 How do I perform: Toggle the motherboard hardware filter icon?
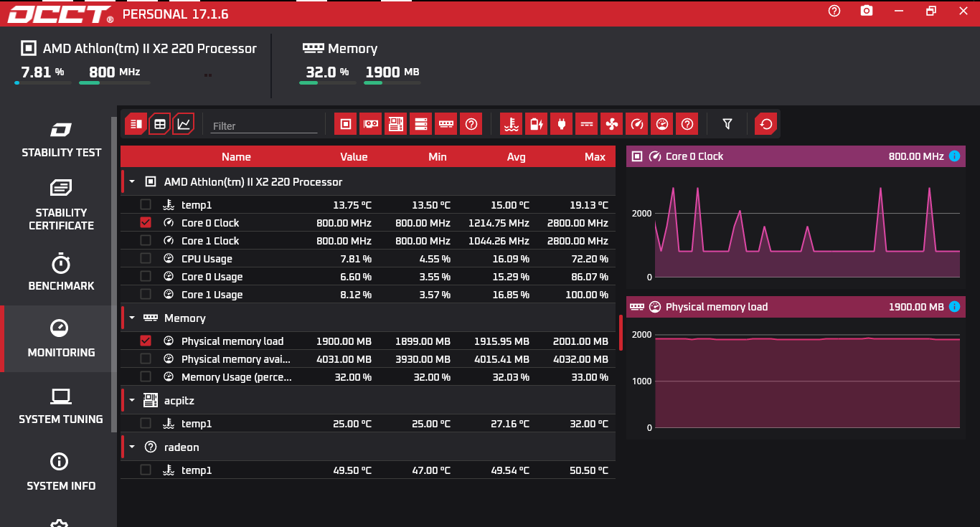point(396,124)
